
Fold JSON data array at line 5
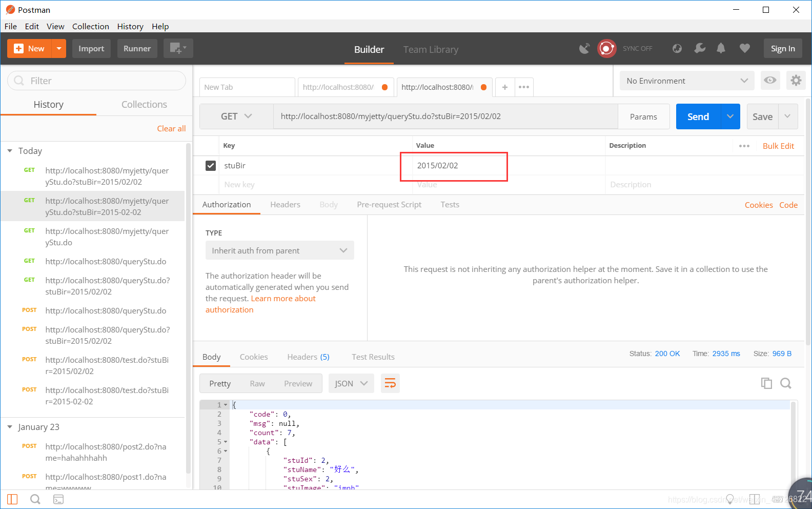tap(226, 442)
